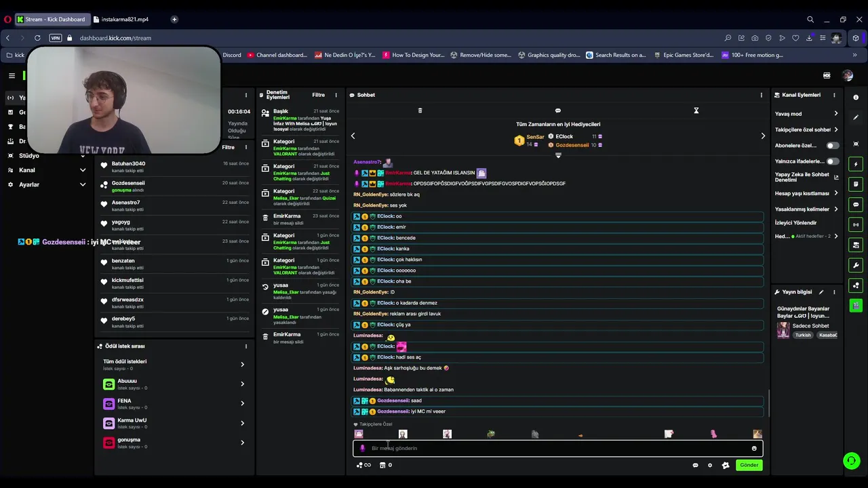Switch to instakarma821.mp4 browser tab
Screen dimensions: 868x488
(x=125, y=20)
